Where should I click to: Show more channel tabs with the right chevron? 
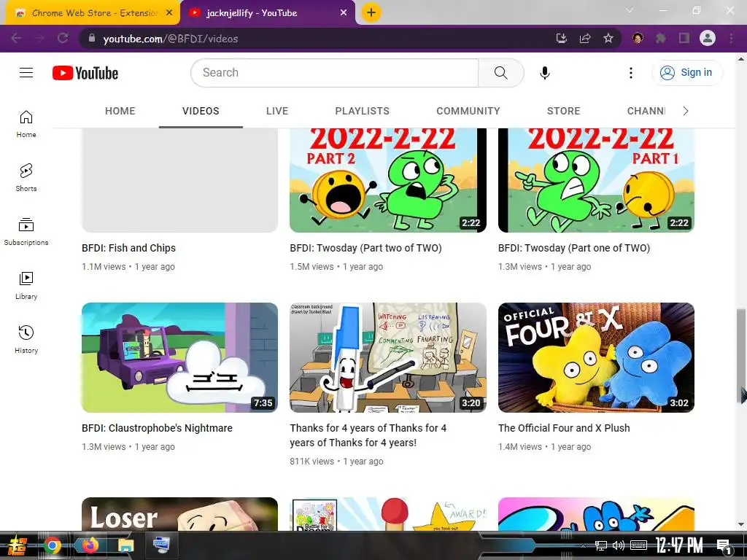[686, 111]
